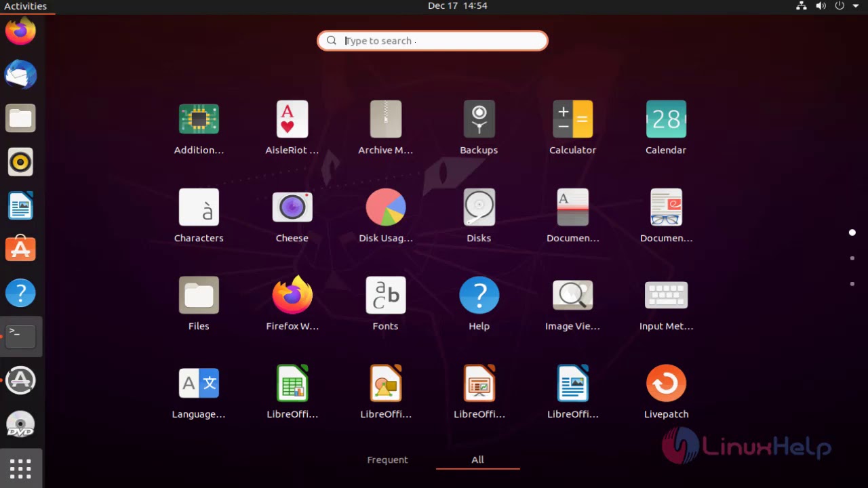This screenshot has height=488, width=868.
Task: Go to third page indicator dot
Action: click(x=852, y=284)
